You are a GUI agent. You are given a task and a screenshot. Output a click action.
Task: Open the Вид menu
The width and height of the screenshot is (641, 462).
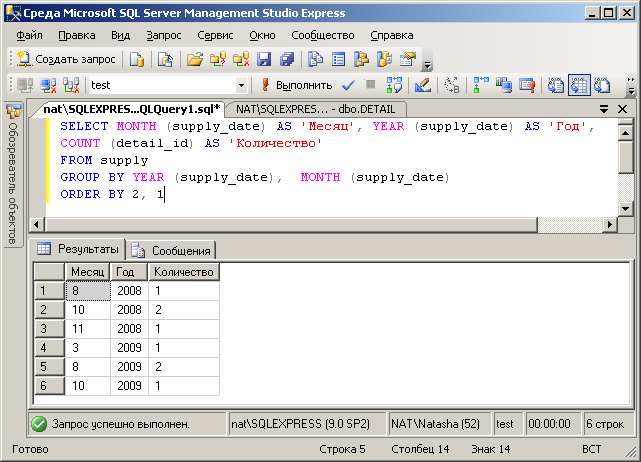point(121,36)
